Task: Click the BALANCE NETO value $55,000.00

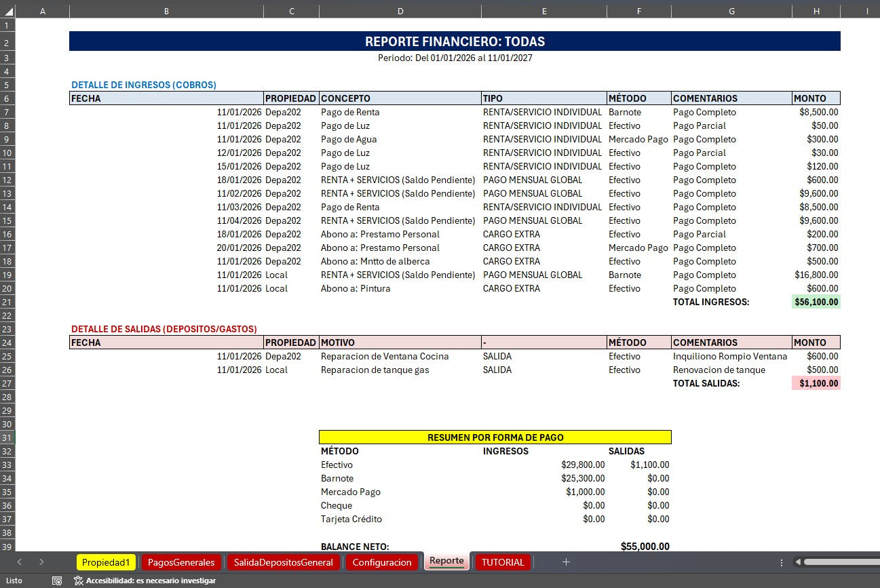Action: [645, 547]
